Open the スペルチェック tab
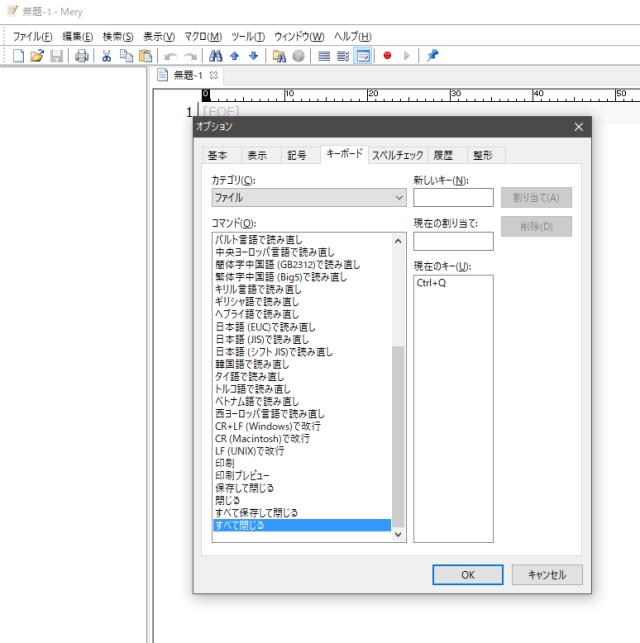 click(x=397, y=155)
